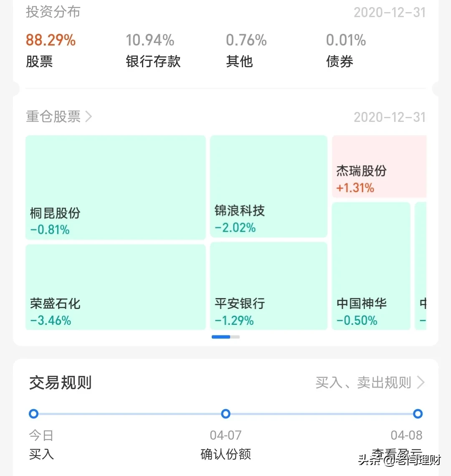Tap the chevron beside 买入、卖出规则
Viewport: 451px width, 476px height.
point(421,382)
